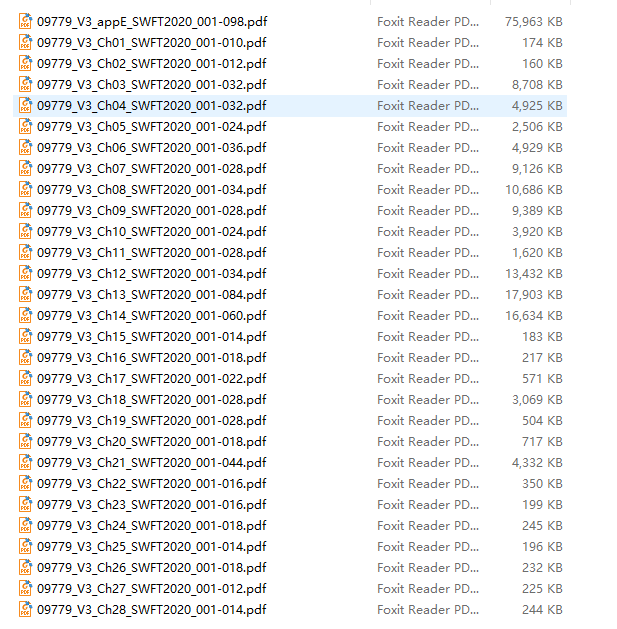Click the PDF icon for the Ch01 file
This screenshot has height=629, width=617.
26,43
